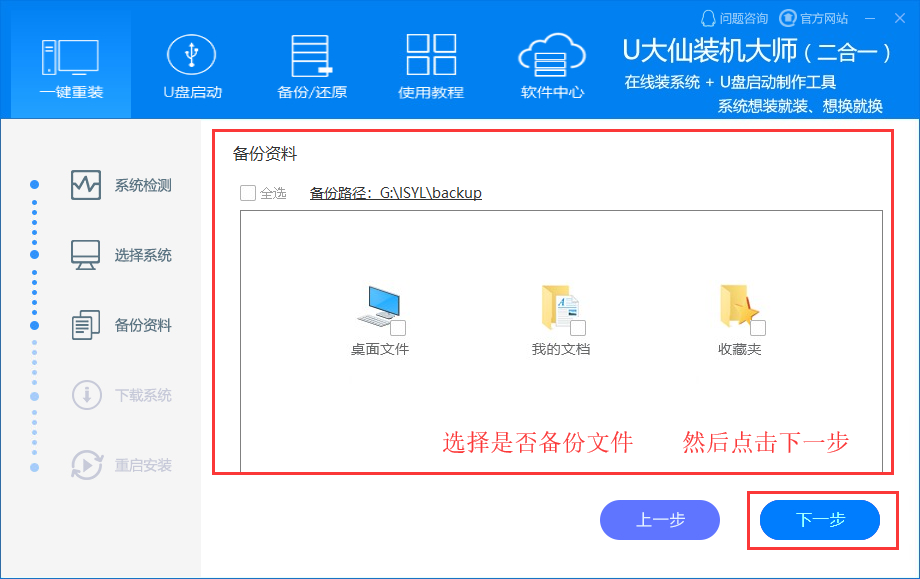The width and height of the screenshot is (920, 579).
Task: Open the 一键重装 tab
Action: pyautogui.click(x=71, y=66)
